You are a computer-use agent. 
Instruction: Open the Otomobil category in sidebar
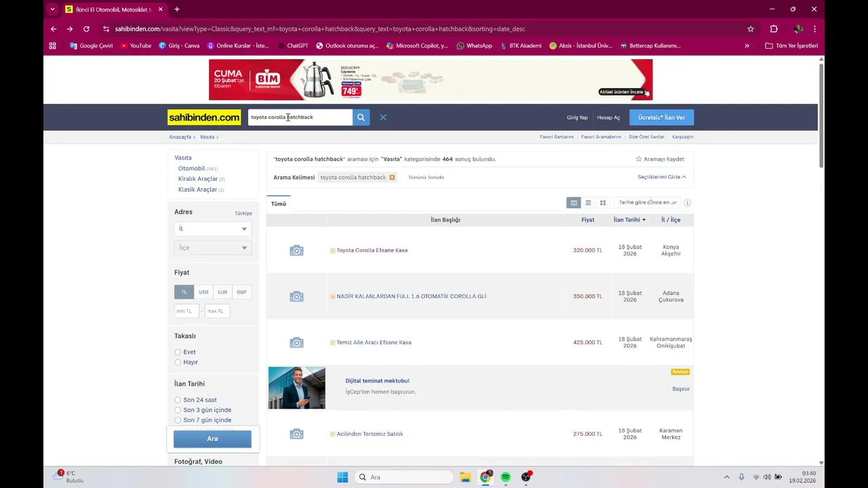191,169
